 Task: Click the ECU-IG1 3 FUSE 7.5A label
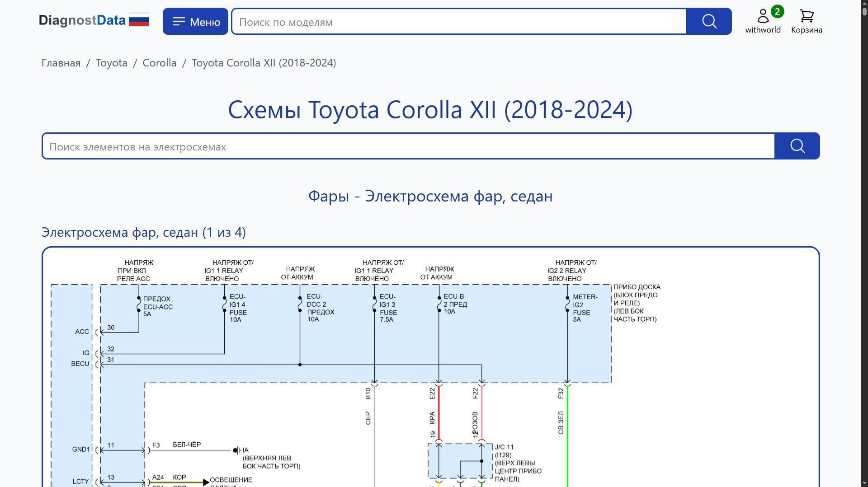[388, 308]
